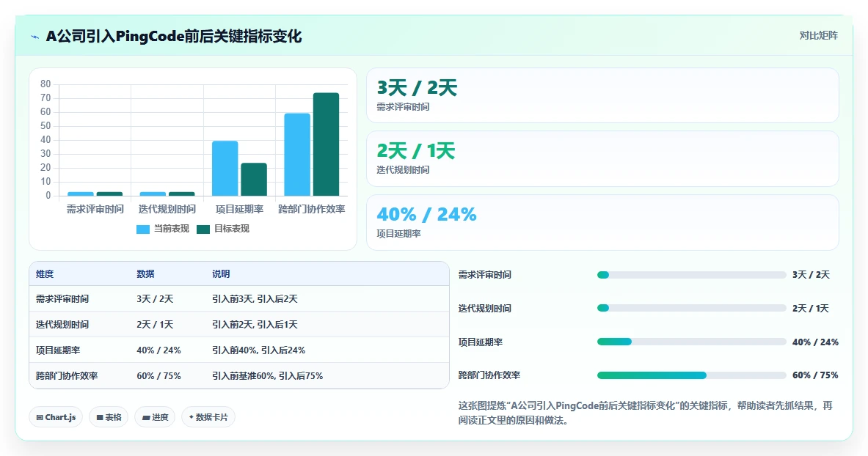
Task: Click the progress value 60% / 75%
Action: pos(815,375)
